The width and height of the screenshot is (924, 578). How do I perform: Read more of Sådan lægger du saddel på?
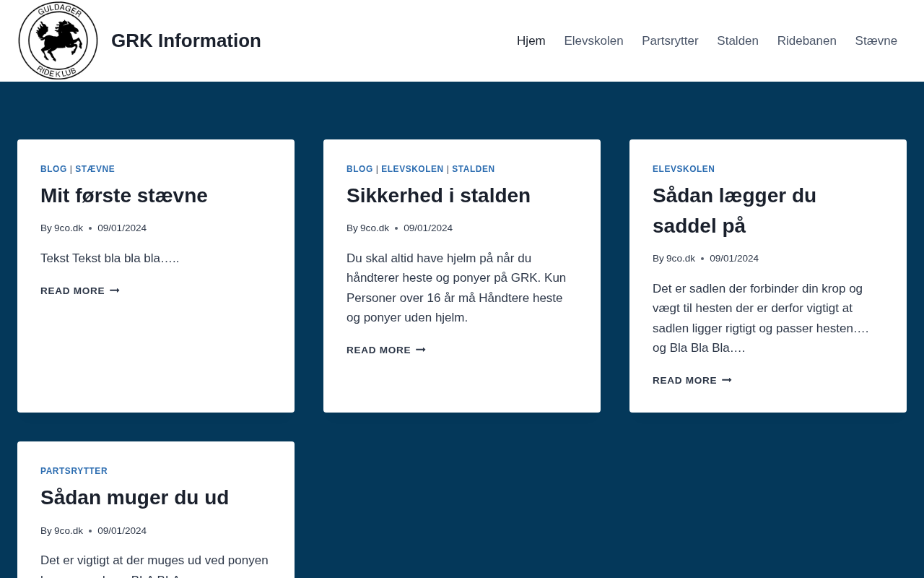coord(692,380)
